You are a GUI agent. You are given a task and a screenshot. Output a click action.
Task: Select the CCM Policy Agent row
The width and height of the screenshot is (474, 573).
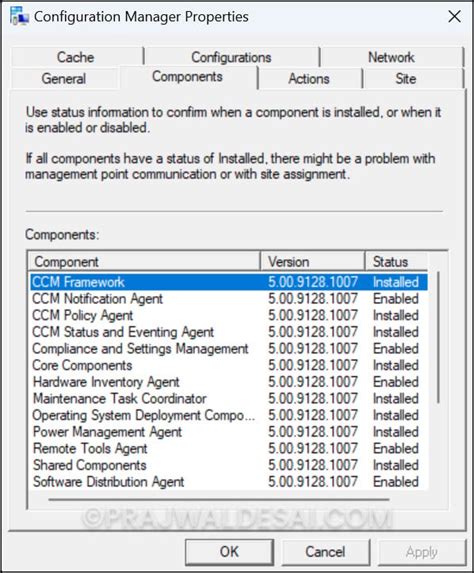coord(229,315)
